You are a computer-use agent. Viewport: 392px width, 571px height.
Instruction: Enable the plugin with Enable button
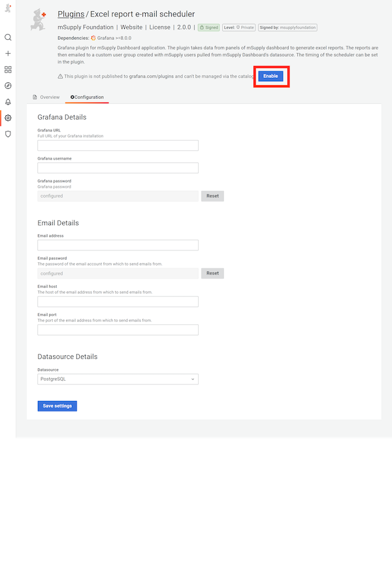point(270,76)
